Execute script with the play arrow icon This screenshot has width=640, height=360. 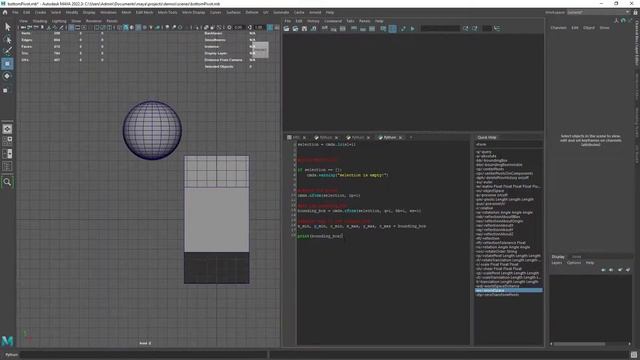[x=413, y=29]
